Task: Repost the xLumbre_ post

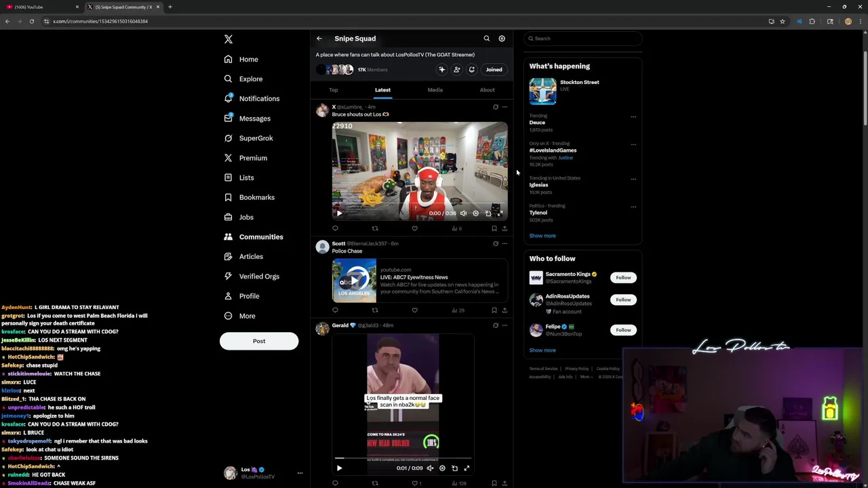Action: (375, 228)
